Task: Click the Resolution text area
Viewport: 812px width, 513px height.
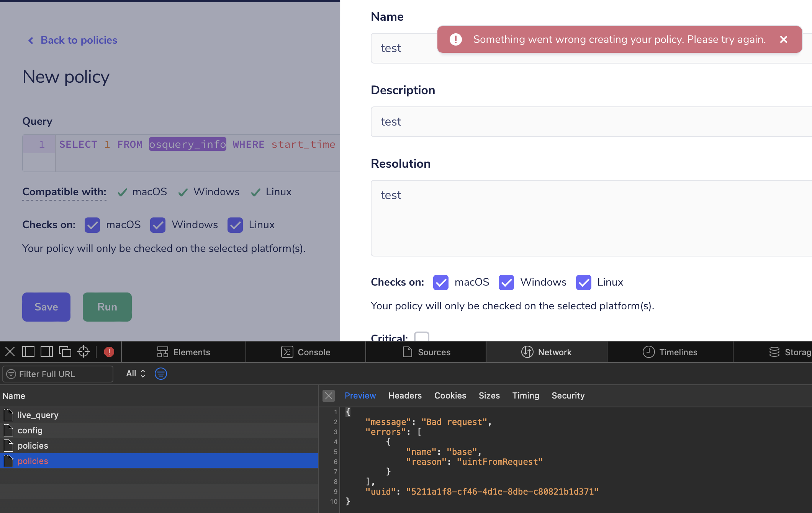Action: pyautogui.click(x=591, y=218)
